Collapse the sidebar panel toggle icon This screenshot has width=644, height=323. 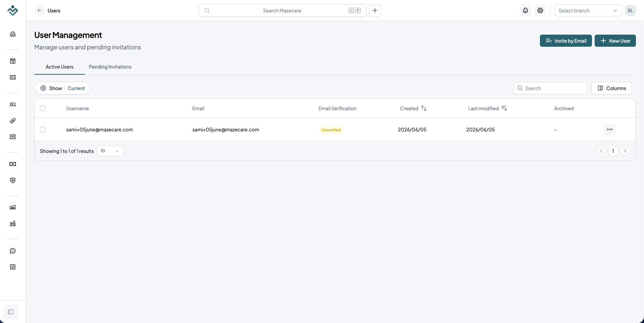[11, 312]
